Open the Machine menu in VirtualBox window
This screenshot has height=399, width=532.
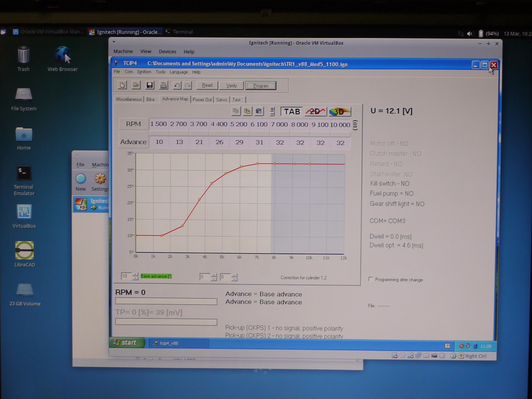pyautogui.click(x=123, y=51)
